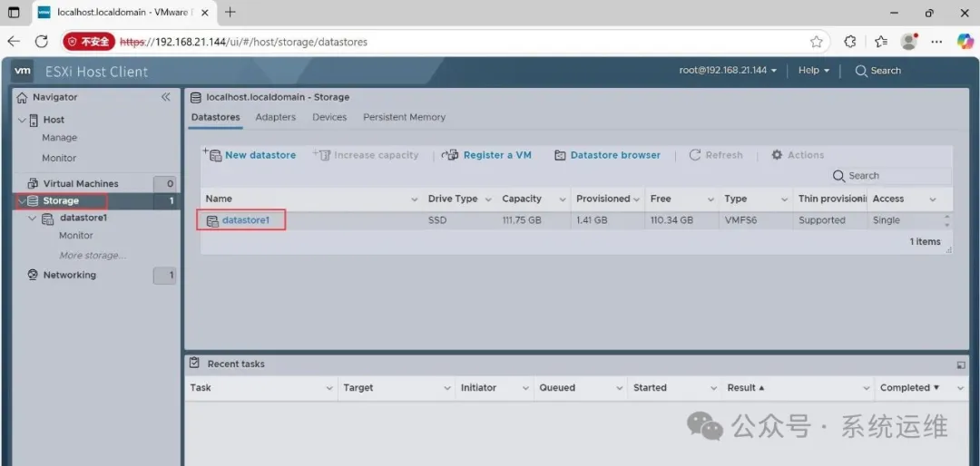Viewport: 980px width, 466px height.
Task: Open root@192.168.21.144 user dropdown
Action: coord(728,70)
